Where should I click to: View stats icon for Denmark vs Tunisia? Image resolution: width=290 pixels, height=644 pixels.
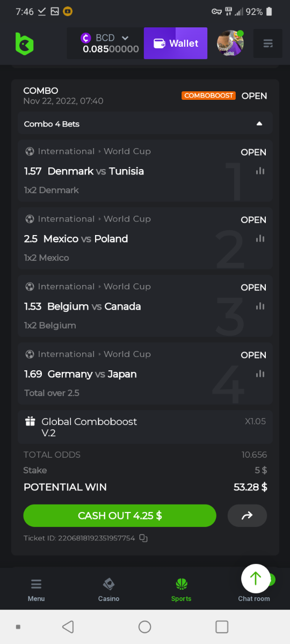260,171
